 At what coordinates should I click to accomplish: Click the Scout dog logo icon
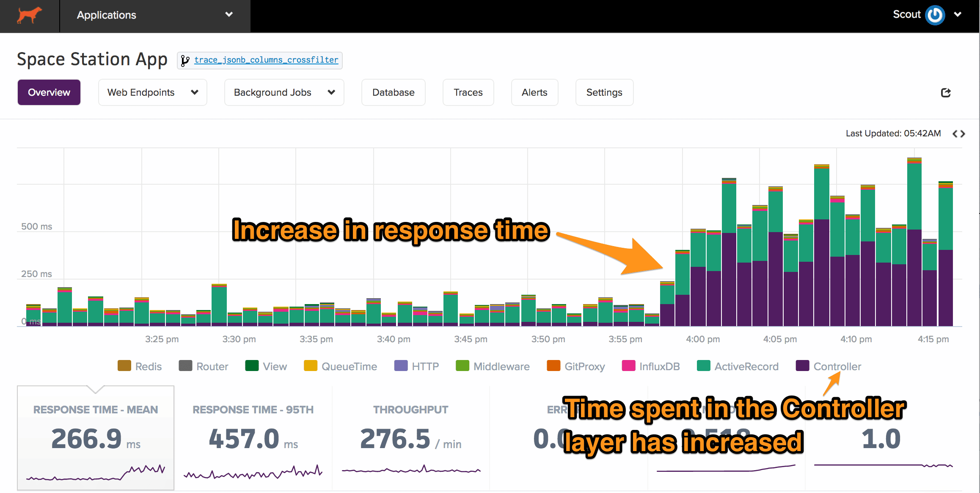29,15
